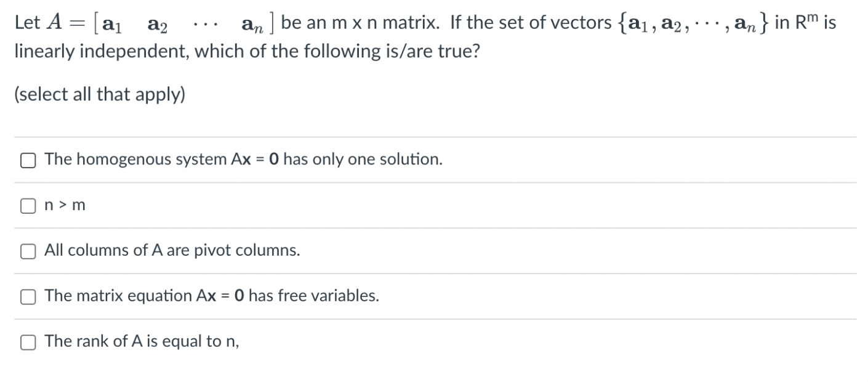Click the row of the third answer option
The image size is (868, 382).
coord(431,250)
